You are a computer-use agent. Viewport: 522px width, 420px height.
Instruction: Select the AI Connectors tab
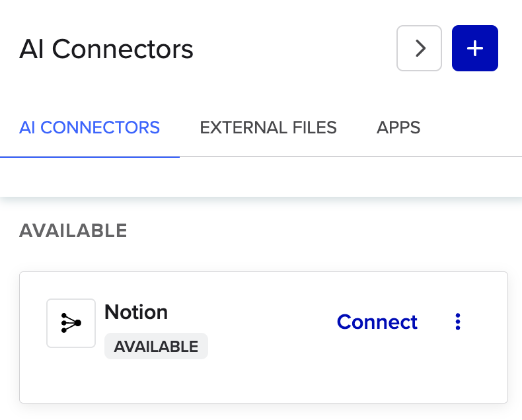90,127
